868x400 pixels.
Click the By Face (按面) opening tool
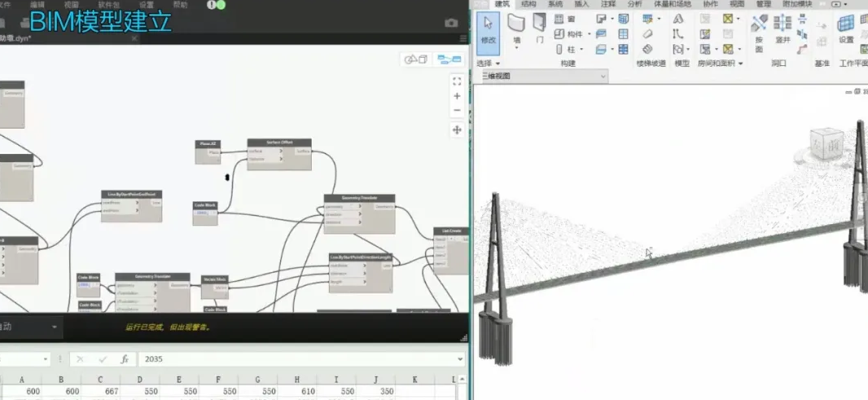[759, 33]
